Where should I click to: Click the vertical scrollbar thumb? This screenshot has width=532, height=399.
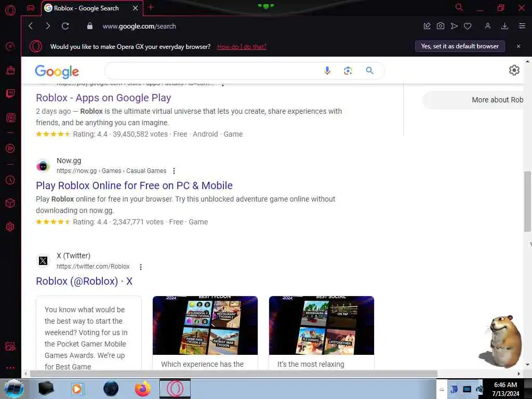tap(527, 202)
